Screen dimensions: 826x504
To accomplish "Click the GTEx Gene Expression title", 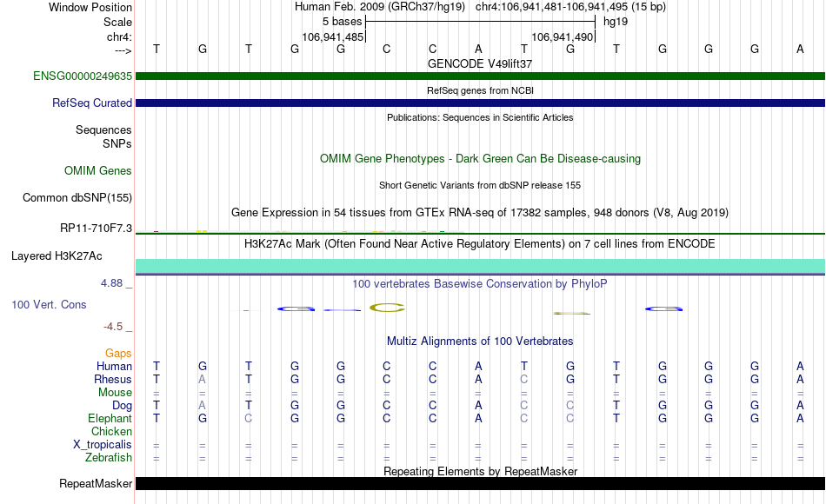I will click(x=480, y=212).
